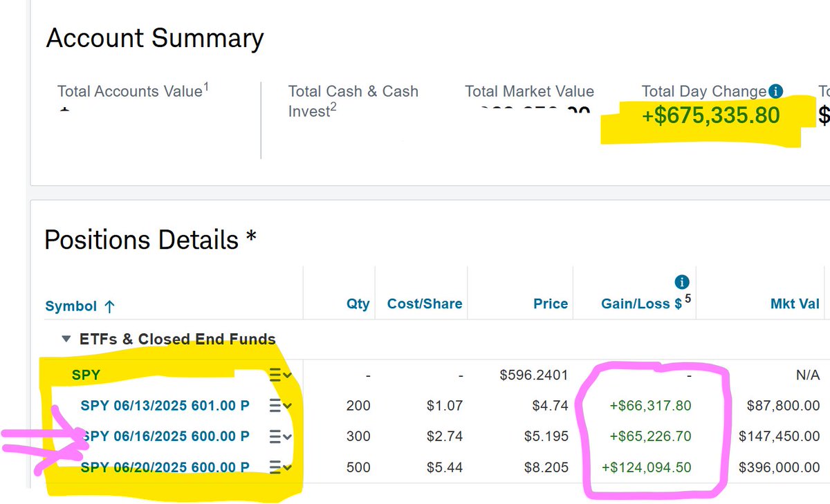Sort by the Mkt Val column header
The image size is (830, 504).
coord(795,304)
